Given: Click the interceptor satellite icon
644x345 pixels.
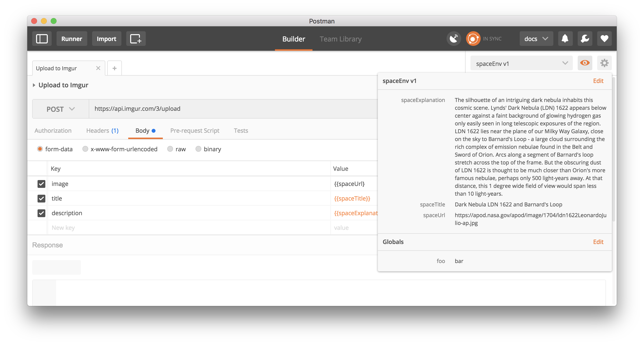Looking at the screenshot, I should pos(453,39).
